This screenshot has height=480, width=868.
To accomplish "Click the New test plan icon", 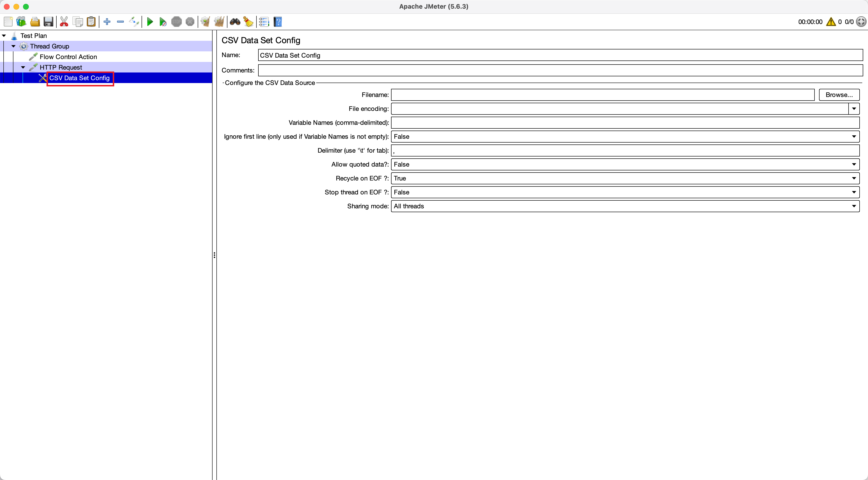I will pos(8,22).
